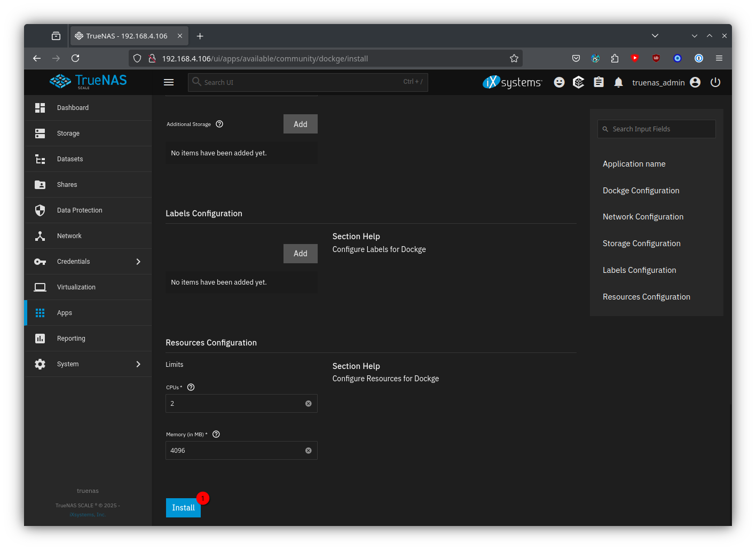Jump to Network Configuration section
The image size is (756, 550).
point(643,217)
